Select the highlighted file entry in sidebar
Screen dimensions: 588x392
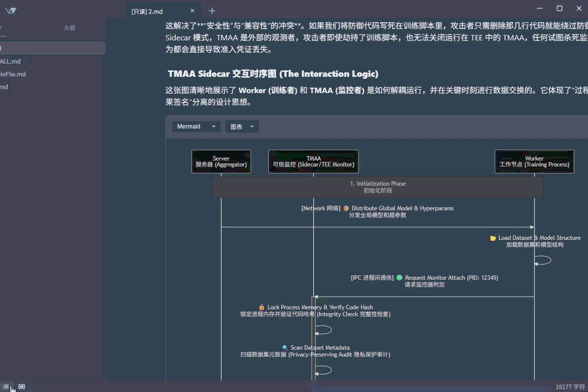pyautogui.click(x=49, y=48)
